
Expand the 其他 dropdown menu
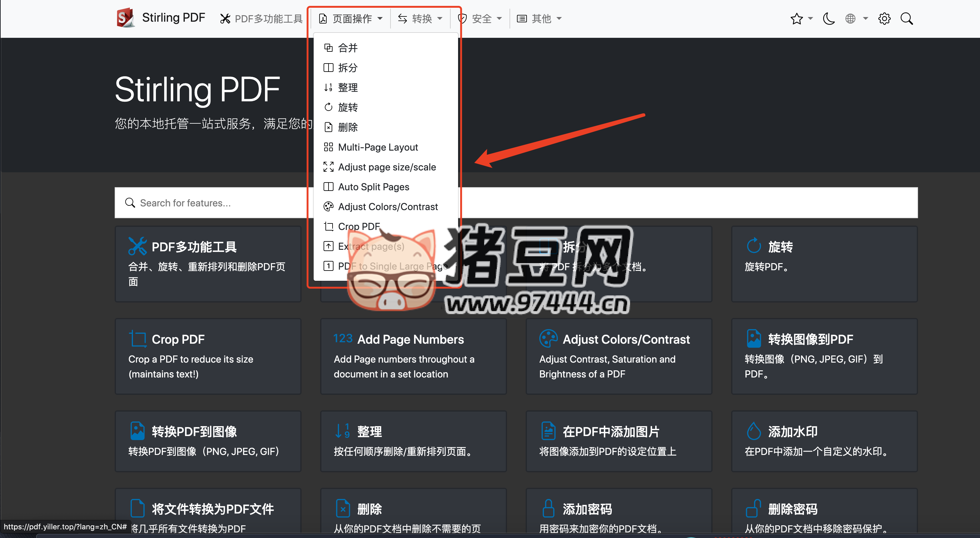pos(540,19)
